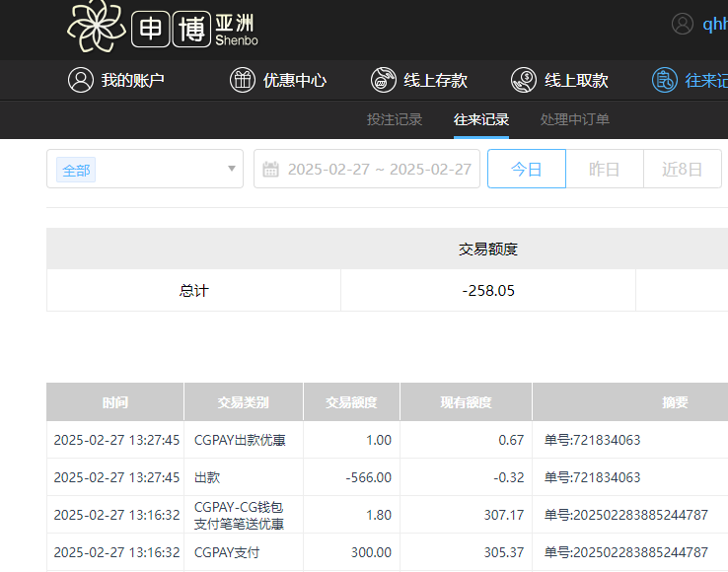Image resolution: width=728 pixels, height=572 pixels.
Task: Click the user avatar icon in header
Action: click(x=683, y=25)
